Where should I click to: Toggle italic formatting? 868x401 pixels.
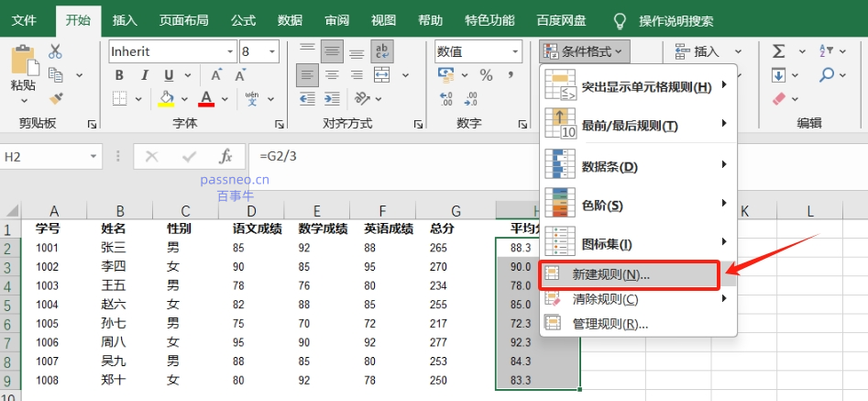point(145,75)
